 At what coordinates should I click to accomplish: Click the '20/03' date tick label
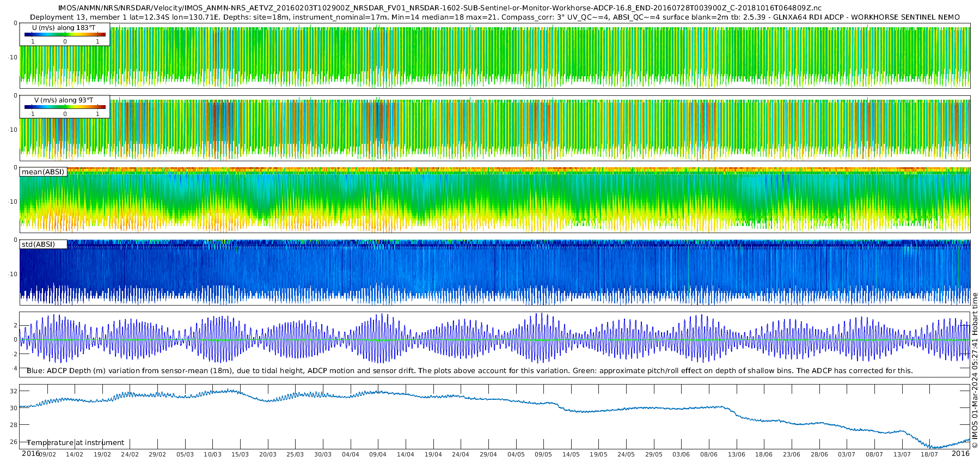268,455
